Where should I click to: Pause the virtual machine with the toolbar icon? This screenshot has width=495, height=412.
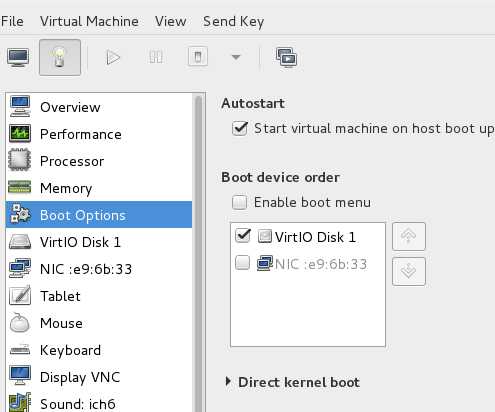point(155,57)
